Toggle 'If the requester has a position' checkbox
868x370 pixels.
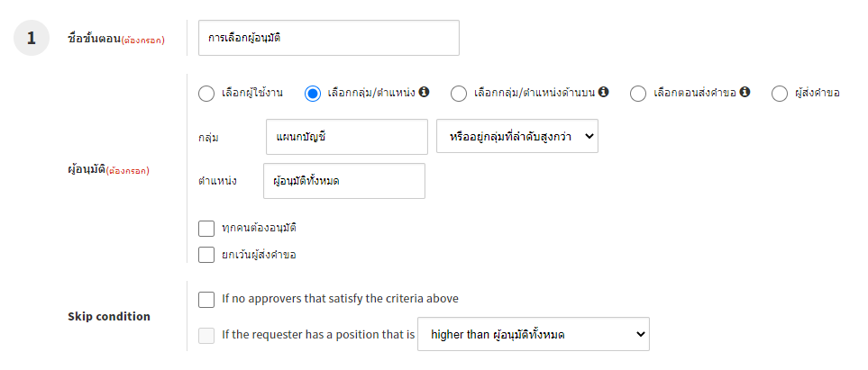point(206,336)
